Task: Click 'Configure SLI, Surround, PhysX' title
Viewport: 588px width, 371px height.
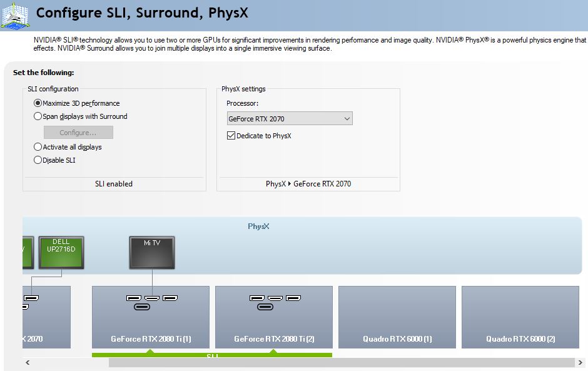Action: pos(142,13)
